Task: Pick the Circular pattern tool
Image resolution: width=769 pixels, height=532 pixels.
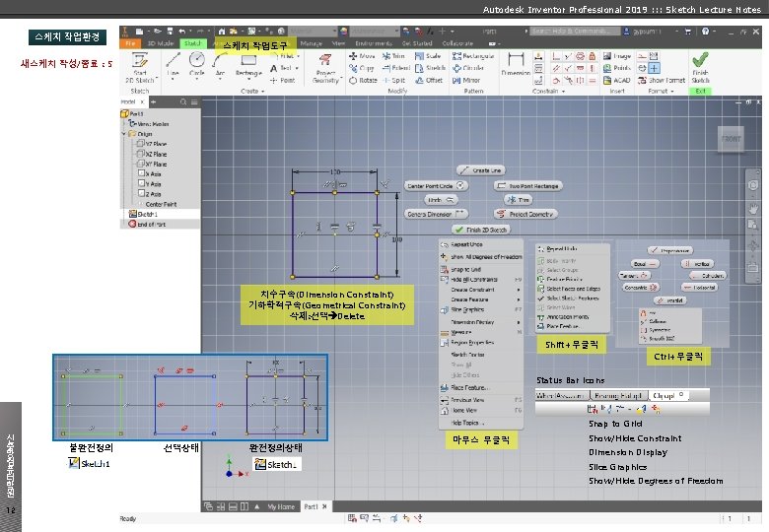Action: tap(468, 68)
